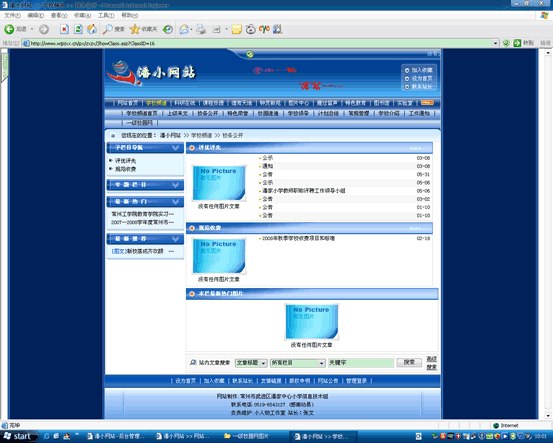The image size is (553, 443).
Task: Switch to 潘小网站-后台管理 taskbar window
Action: [116, 437]
